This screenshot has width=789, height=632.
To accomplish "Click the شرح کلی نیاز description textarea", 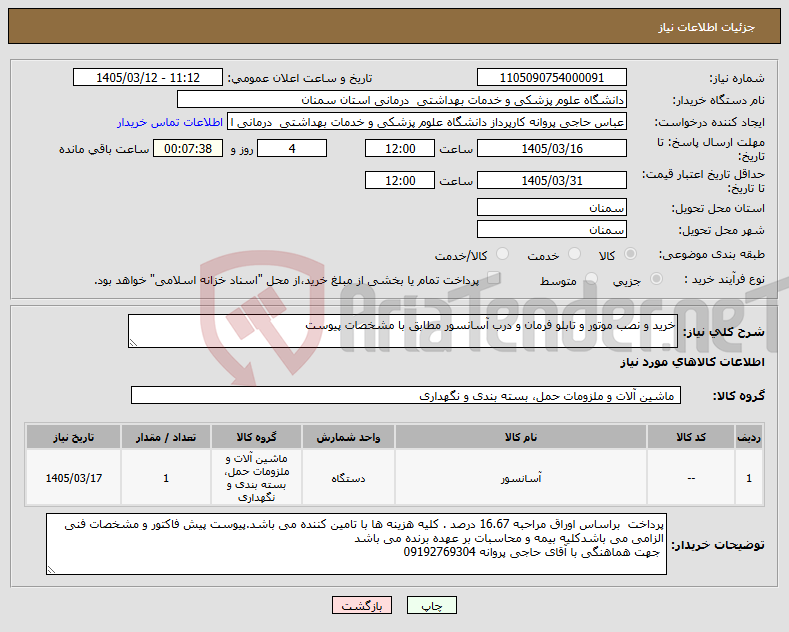I will 403,331.
